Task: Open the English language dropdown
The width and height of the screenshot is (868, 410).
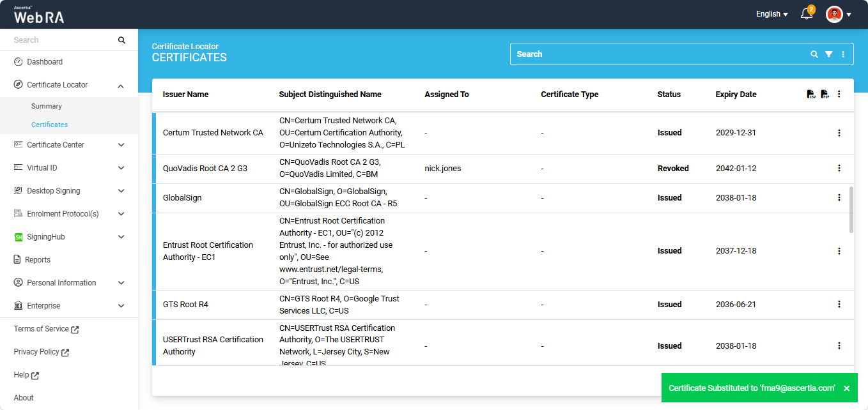Action: click(x=771, y=14)
